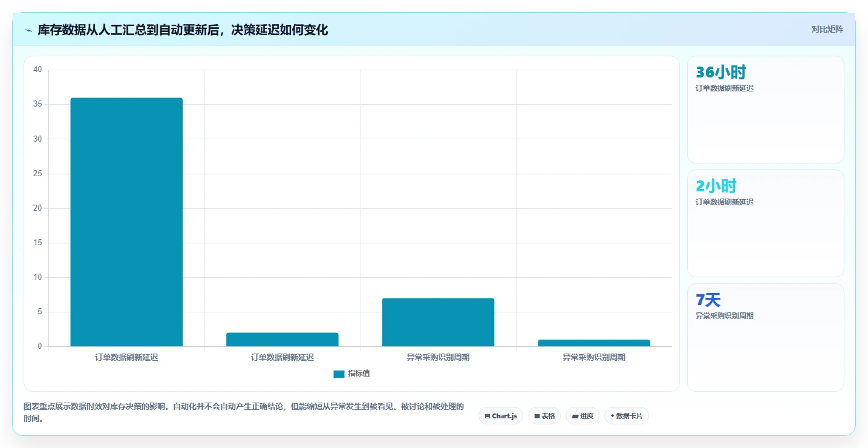
Task: Click the 36小时 value in the card
Action: 721,72
